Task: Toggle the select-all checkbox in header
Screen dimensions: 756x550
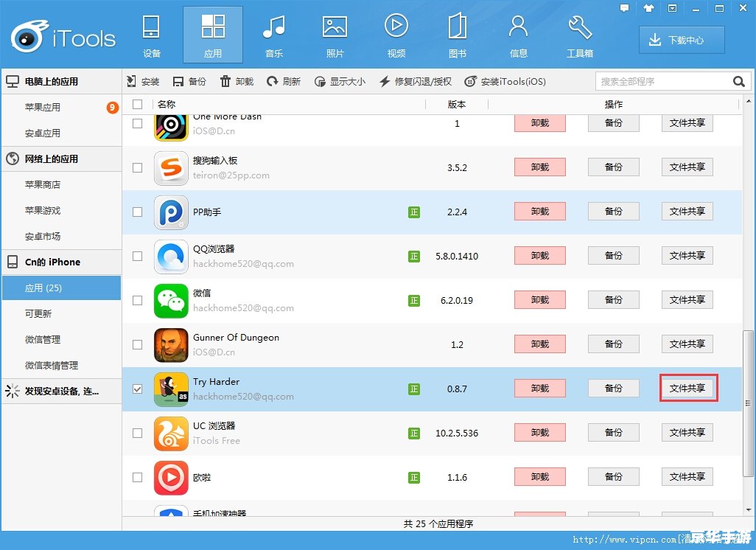Action: 137,104
